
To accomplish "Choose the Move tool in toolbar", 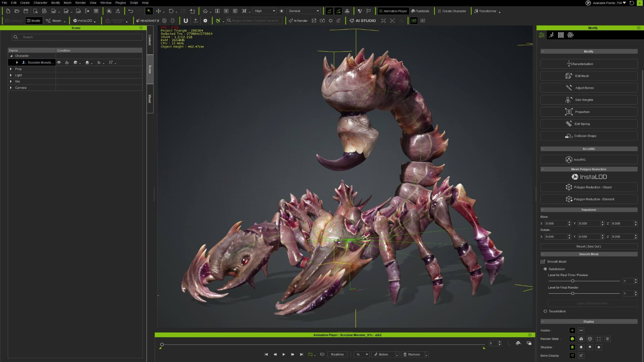I will click(158, 11).
